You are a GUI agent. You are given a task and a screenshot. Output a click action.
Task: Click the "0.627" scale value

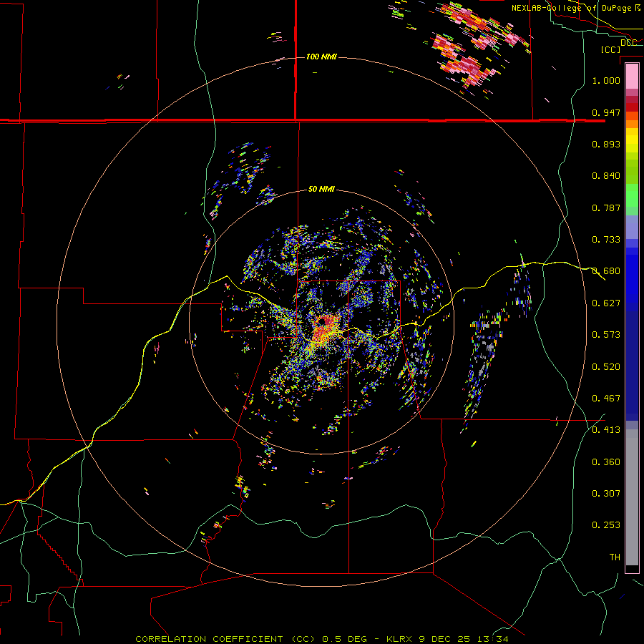pyautogui.click(x=606, y=303)
